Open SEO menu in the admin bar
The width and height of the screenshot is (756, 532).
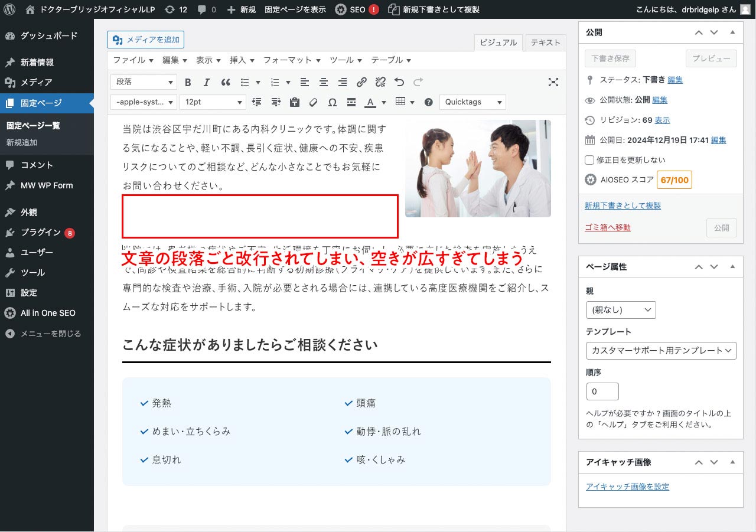[357, 9]
